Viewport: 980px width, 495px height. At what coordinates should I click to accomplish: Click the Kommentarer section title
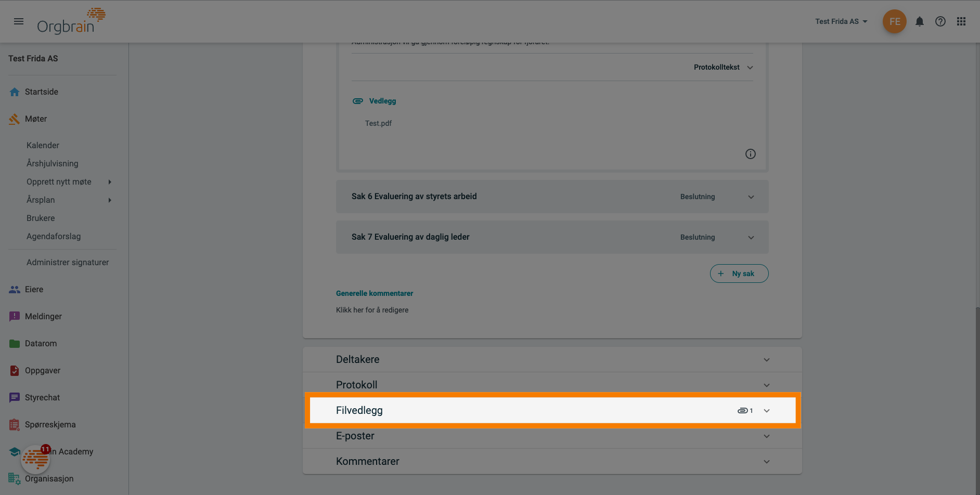368,462
